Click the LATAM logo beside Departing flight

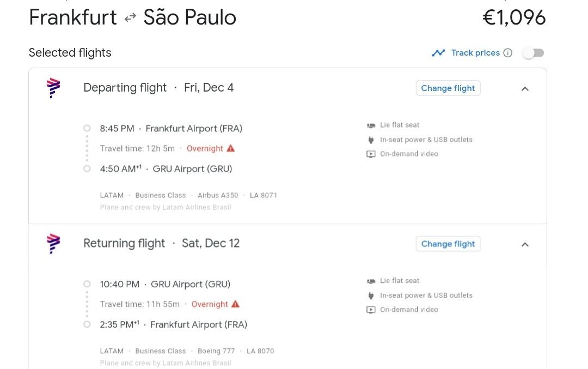[x=53, y=88]
